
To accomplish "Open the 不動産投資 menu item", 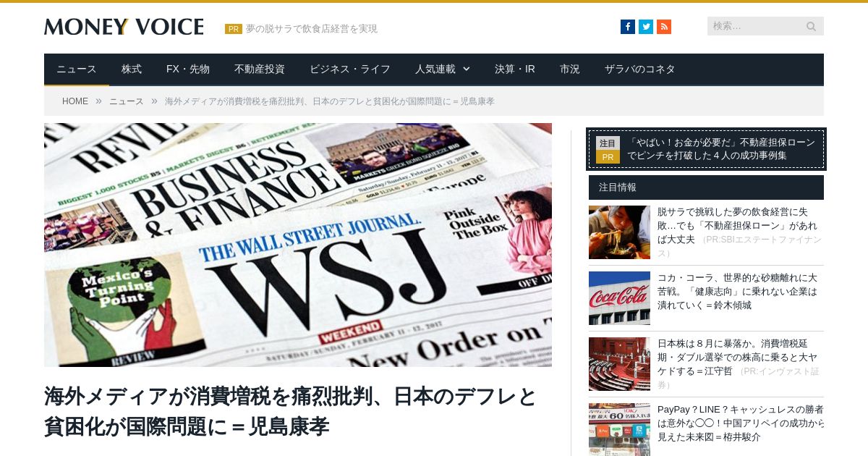I will pos(260,69).
